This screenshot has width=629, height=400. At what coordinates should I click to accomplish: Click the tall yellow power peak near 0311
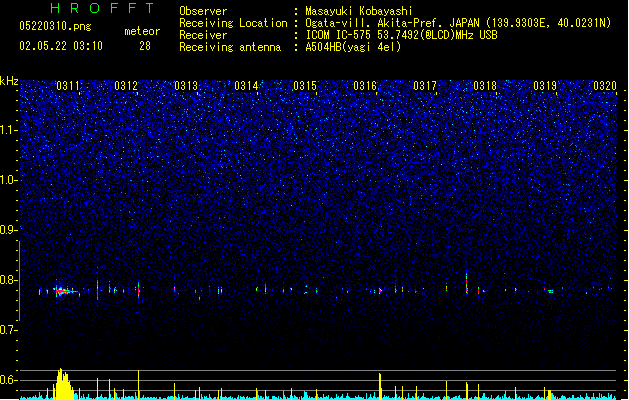coord(63,384)
